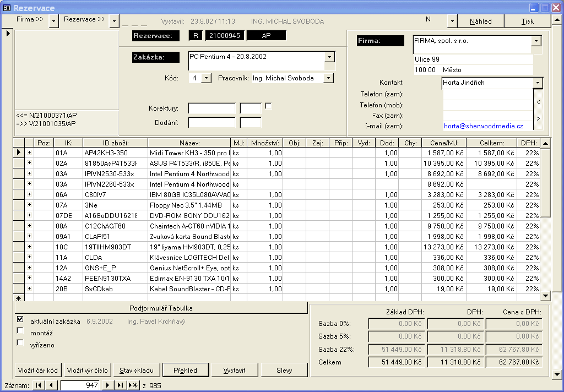The width and height of the screenshot is (564, 392).
Task: Open the Firma company dropdown
Action: [536, 41]
